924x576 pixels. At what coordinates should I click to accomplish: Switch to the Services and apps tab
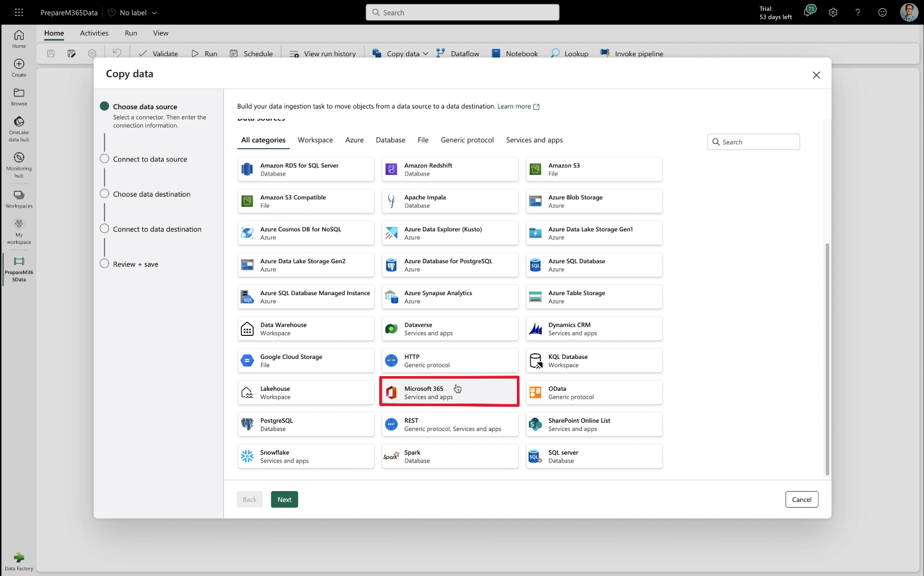[534, 140]
